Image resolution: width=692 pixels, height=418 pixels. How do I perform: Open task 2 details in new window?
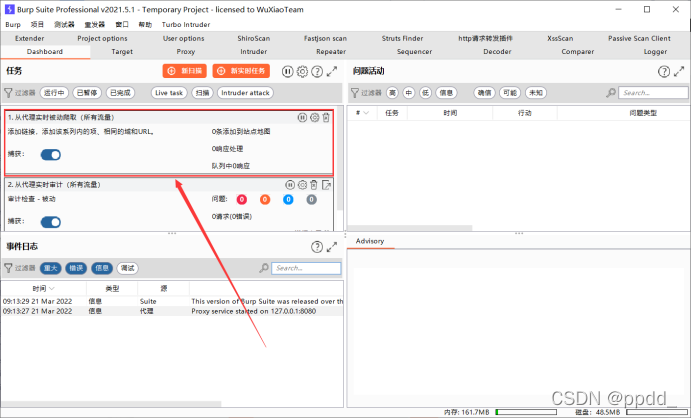point(327,185)
